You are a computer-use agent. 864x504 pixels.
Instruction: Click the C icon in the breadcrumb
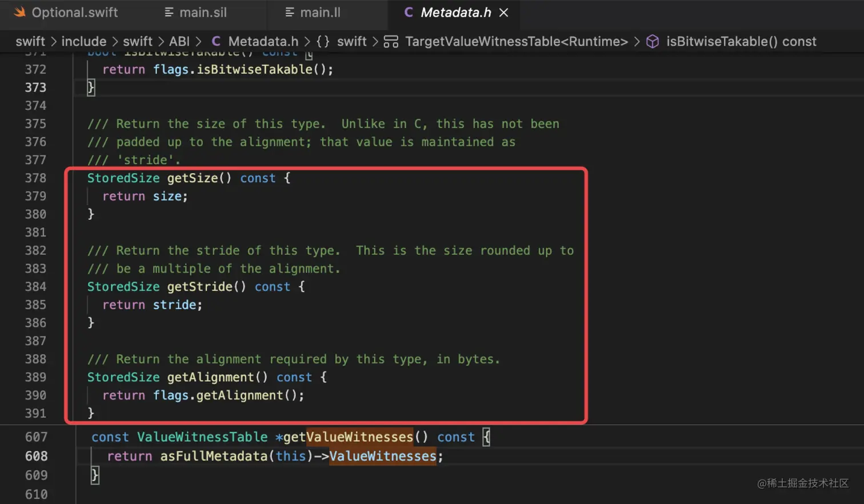click(x=216, y=41)
